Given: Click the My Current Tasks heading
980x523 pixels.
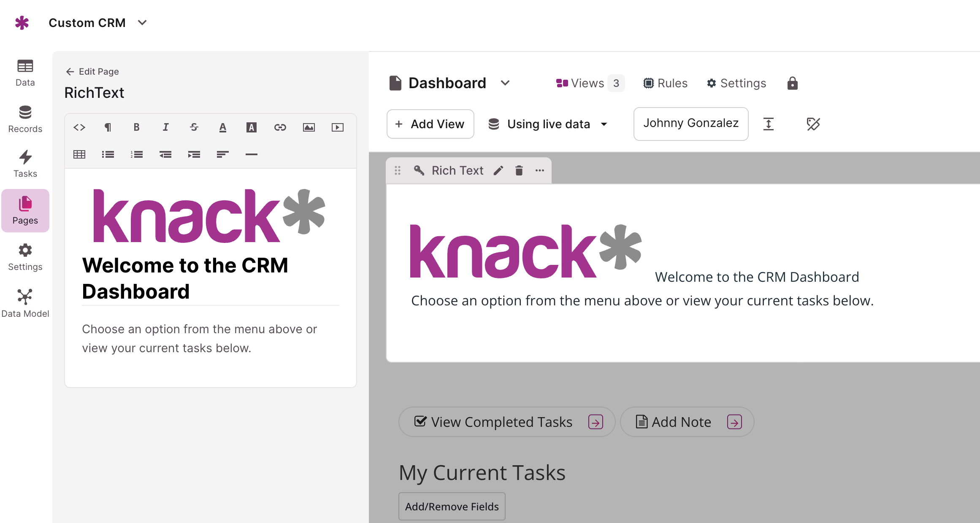Looking at the screenshot, I should (x=482, y=473).
